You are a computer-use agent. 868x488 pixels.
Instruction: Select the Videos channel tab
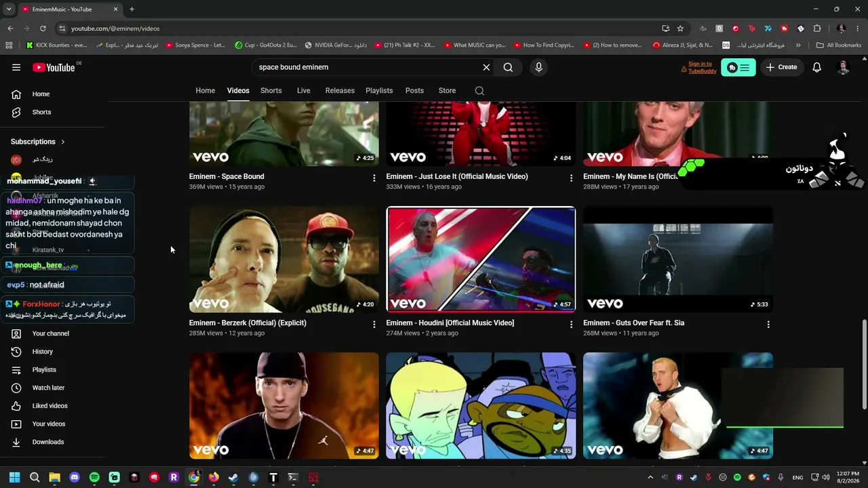coord(238,91)
